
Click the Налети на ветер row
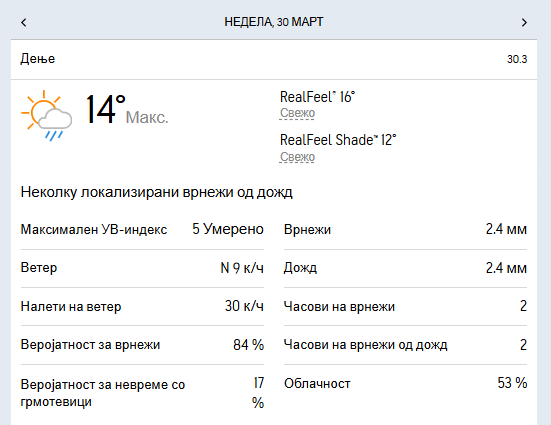point(142,307)
